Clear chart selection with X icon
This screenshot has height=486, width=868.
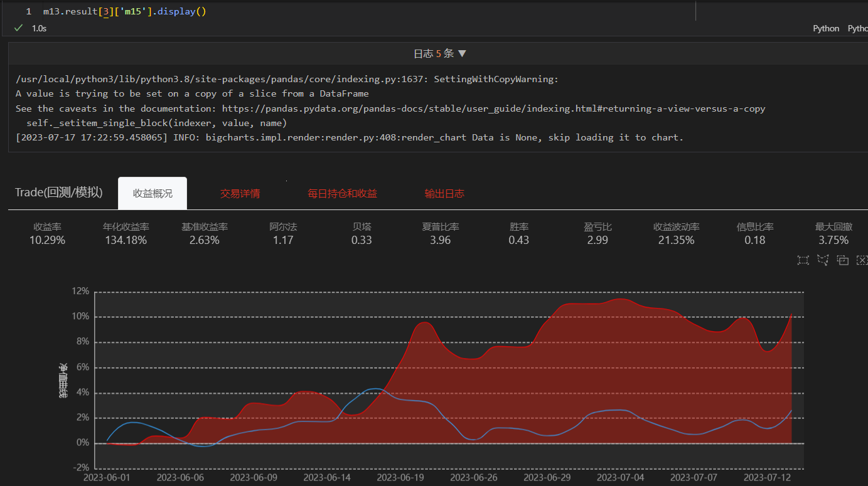point(862,260)
